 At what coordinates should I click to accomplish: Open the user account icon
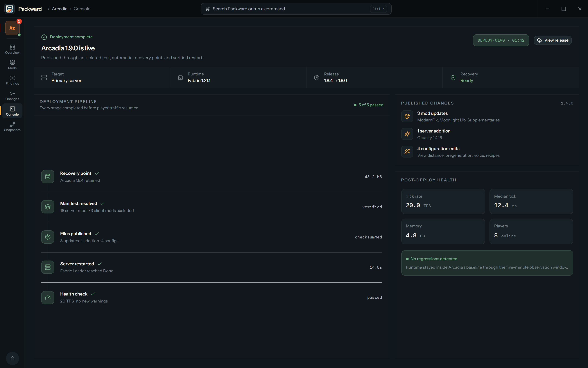[x=12, y=358]
